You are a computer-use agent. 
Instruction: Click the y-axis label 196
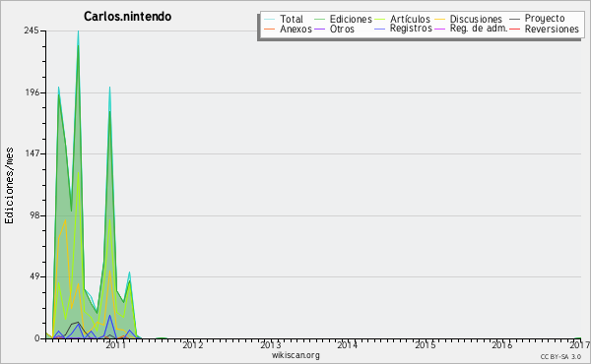(x=32, y=92)
